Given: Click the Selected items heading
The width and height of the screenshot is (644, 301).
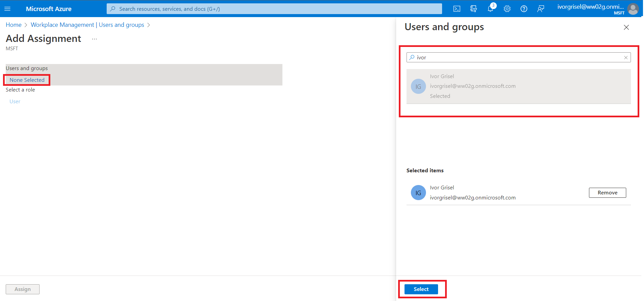Looking at the screenshot, I should pyautogui.click(x=425, y=170).
